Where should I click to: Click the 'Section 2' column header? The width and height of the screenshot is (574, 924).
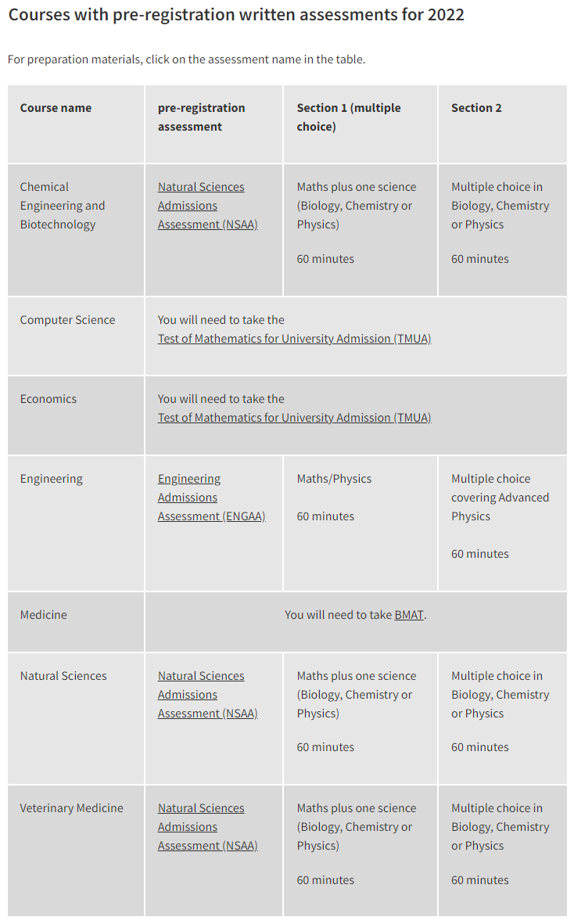click(x=503, y=124)
